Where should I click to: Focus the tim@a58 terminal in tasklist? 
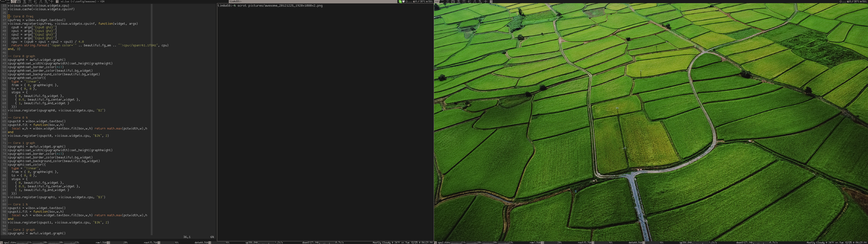coord(236,2)
